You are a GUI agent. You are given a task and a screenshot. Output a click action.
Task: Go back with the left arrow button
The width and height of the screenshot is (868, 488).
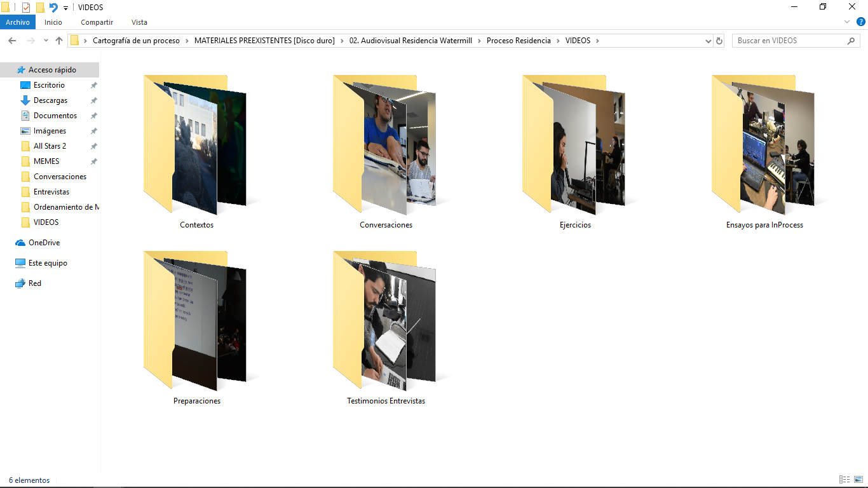coord(12,41)
